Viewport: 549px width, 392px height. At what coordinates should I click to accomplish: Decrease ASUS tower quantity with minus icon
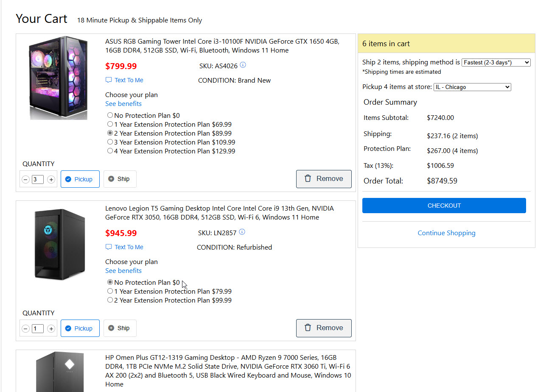coord(25,180)
